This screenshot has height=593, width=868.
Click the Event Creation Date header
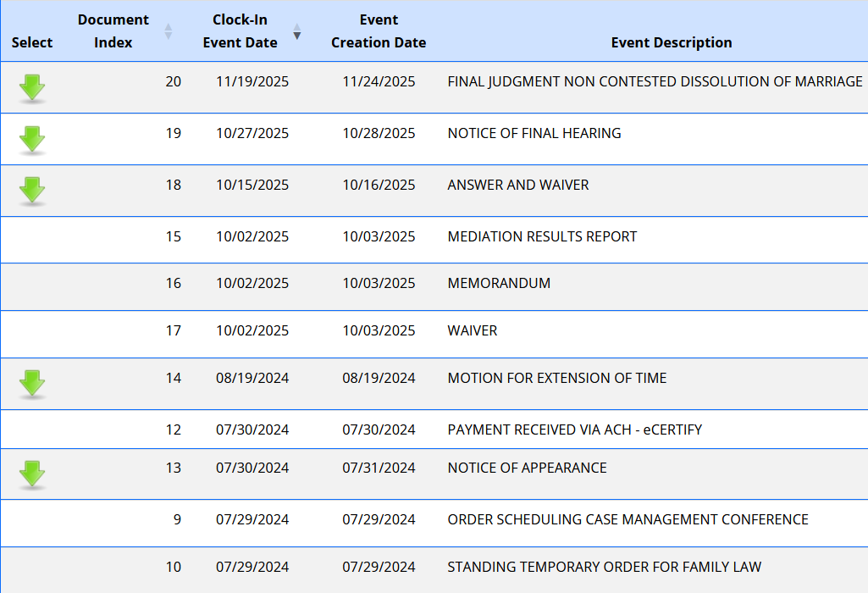tap(379, 31)
